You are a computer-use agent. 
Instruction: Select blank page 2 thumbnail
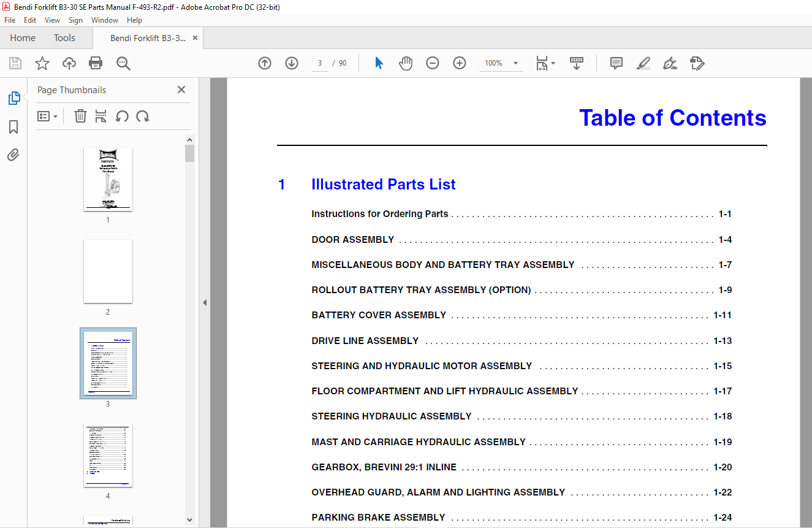click(108, 272)
